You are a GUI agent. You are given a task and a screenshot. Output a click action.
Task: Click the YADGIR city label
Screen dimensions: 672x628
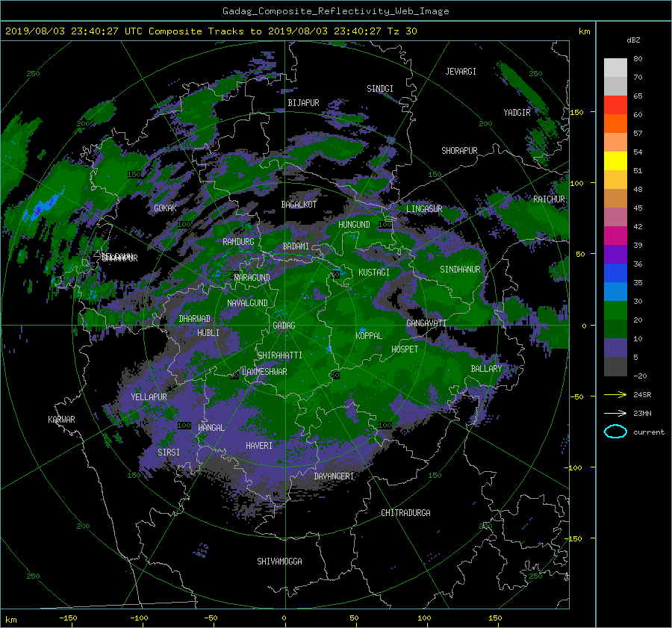pyautogui.click(x=517, y=113)
